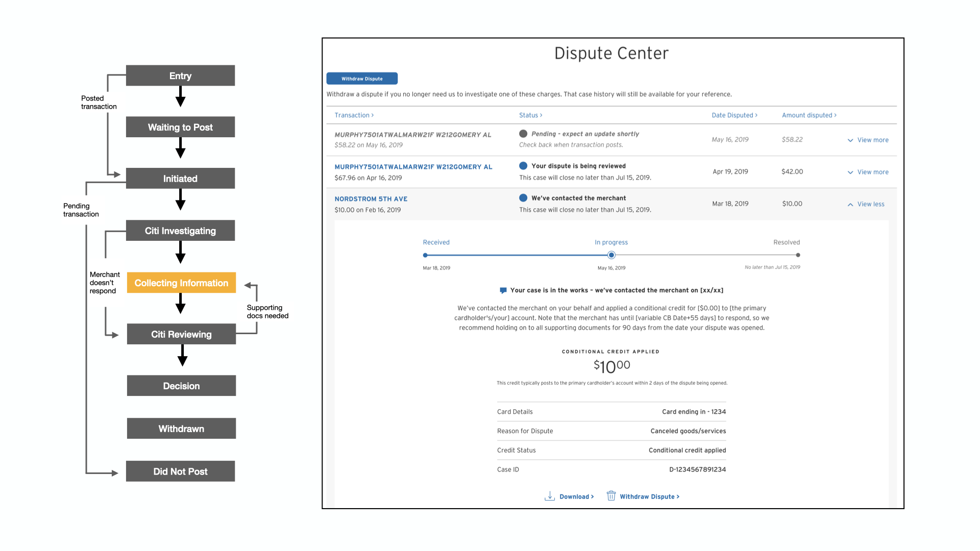980x551 pixels.
Task: Click blue status dot for Nordstrom dispute
Action: coord(523,198)
